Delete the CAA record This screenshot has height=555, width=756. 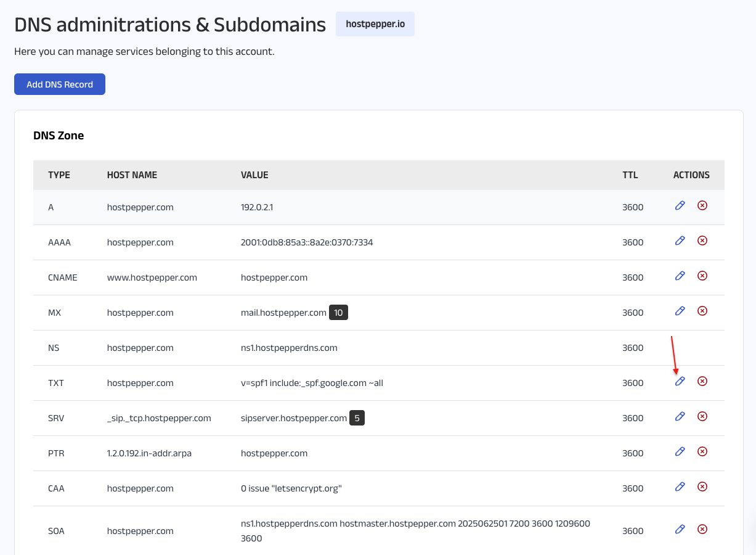(x=702, y=487)
